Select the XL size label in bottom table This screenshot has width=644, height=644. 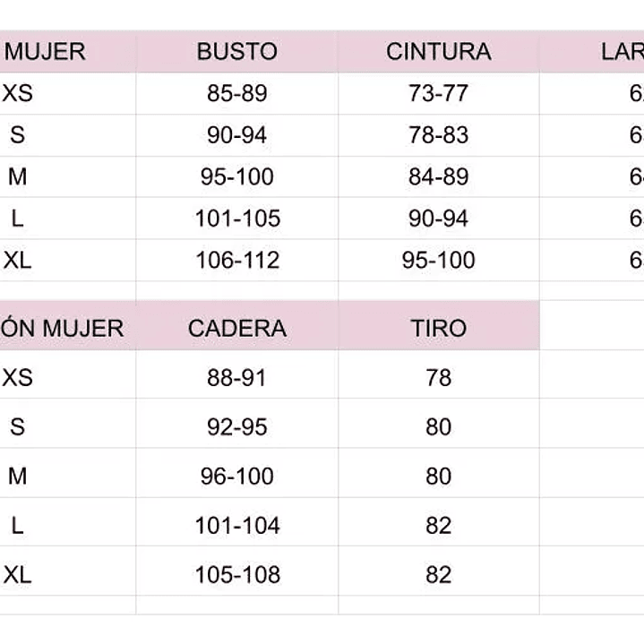pyautogui.click(x=18, y=574)
